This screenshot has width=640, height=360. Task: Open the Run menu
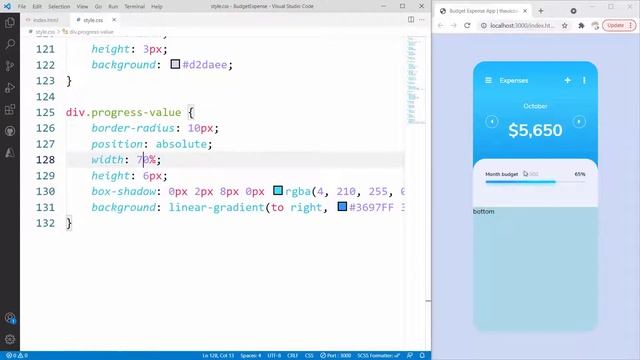point(113,6)
